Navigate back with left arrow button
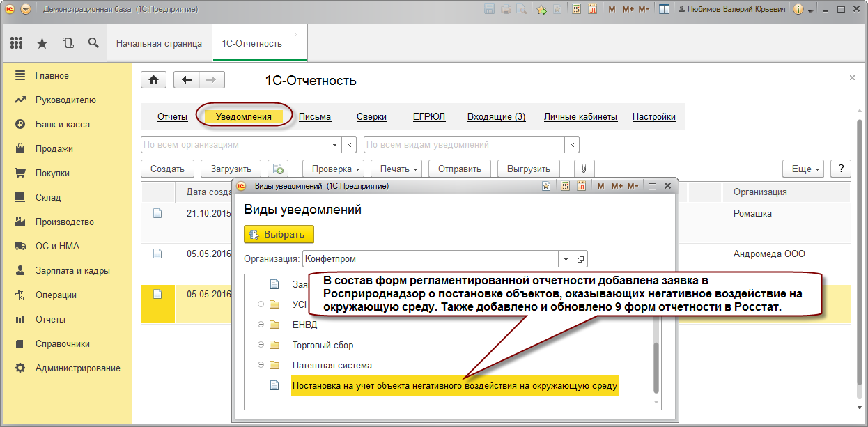Screen dimensions: 868x427 [186, 79]
